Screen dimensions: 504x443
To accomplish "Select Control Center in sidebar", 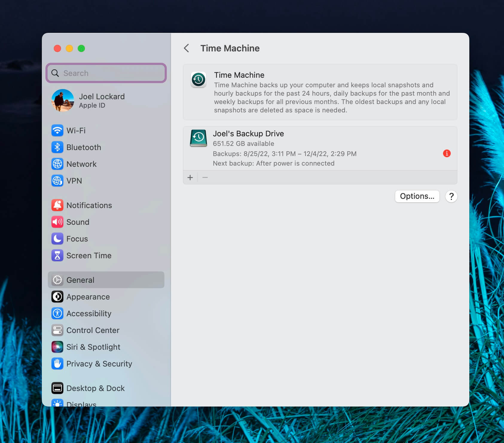I will click(93, 330).
